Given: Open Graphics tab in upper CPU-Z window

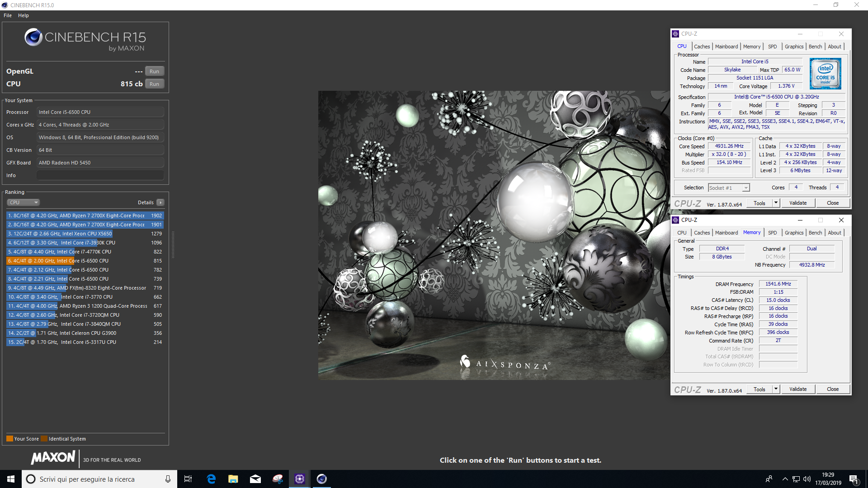Looking at the screenshot, I should (794, 47).
